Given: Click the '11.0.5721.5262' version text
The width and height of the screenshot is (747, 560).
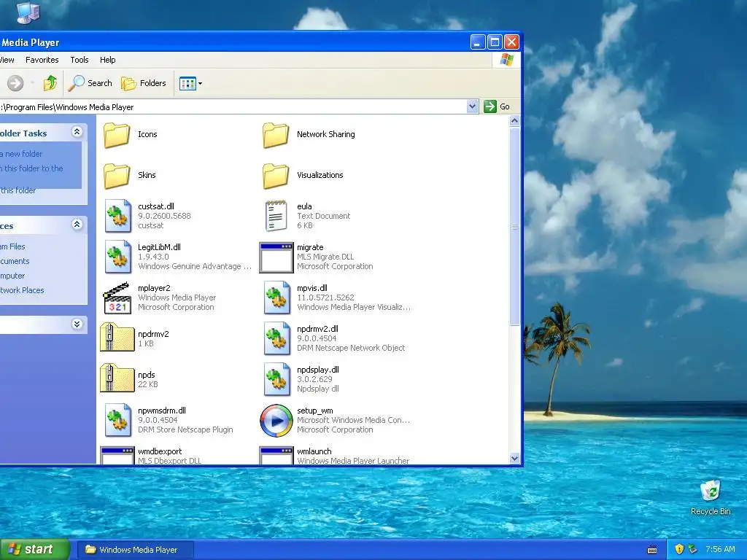Looking at the screenshot, I should click(x=325, y=297).
